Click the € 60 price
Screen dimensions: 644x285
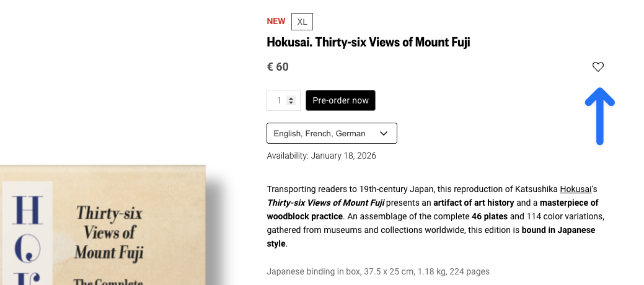(x=278, y=67)
